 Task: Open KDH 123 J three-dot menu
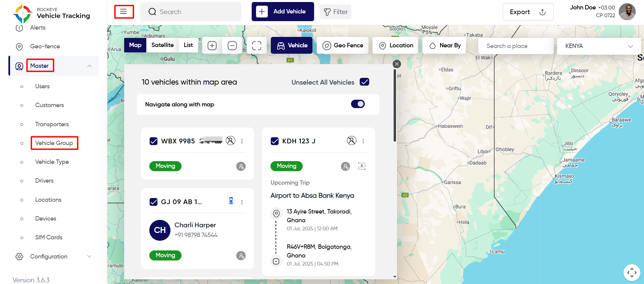[363, 141]
